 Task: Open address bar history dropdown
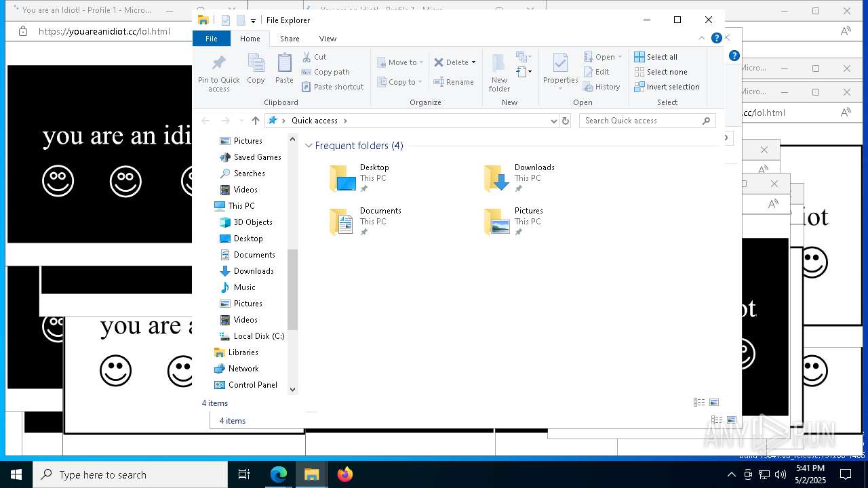554,121
